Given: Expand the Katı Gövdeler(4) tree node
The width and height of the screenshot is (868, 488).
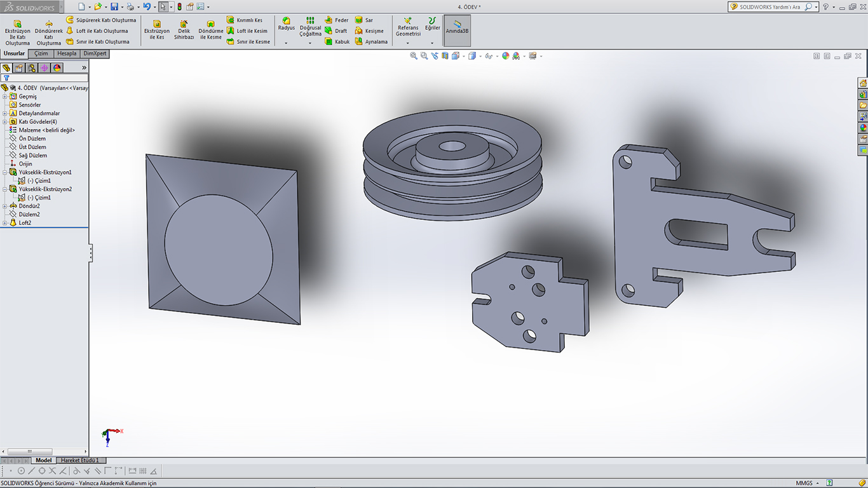Looking at the screenshot, I should (5, 121).
